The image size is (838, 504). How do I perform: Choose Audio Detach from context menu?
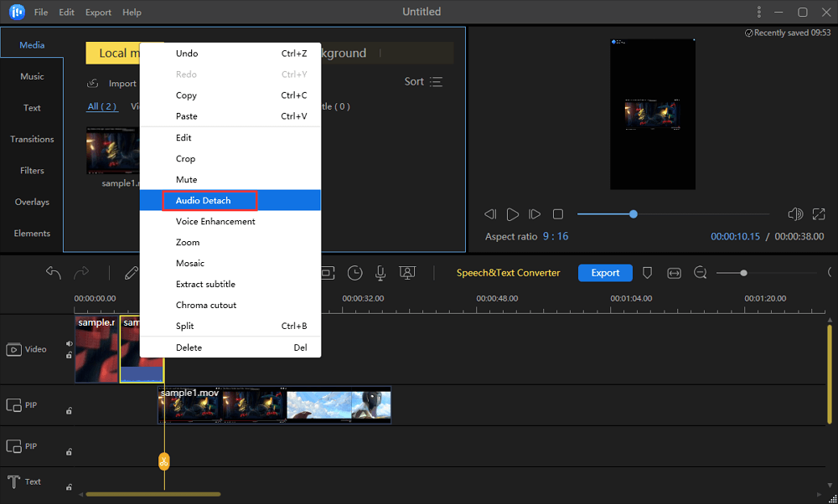(x=230, y=201)
